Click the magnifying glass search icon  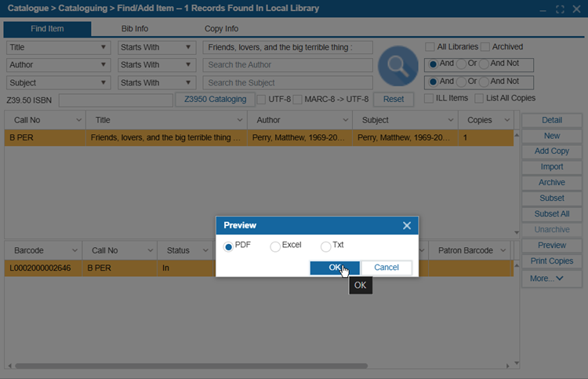coord(397,66)
